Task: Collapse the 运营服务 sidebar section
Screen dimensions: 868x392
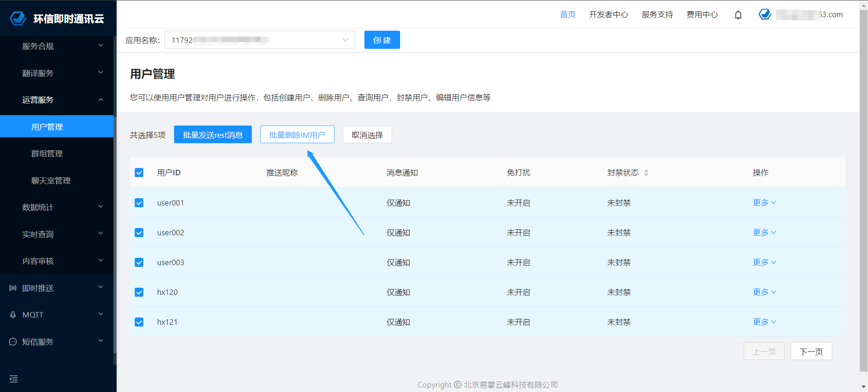Action: (57, 100)
